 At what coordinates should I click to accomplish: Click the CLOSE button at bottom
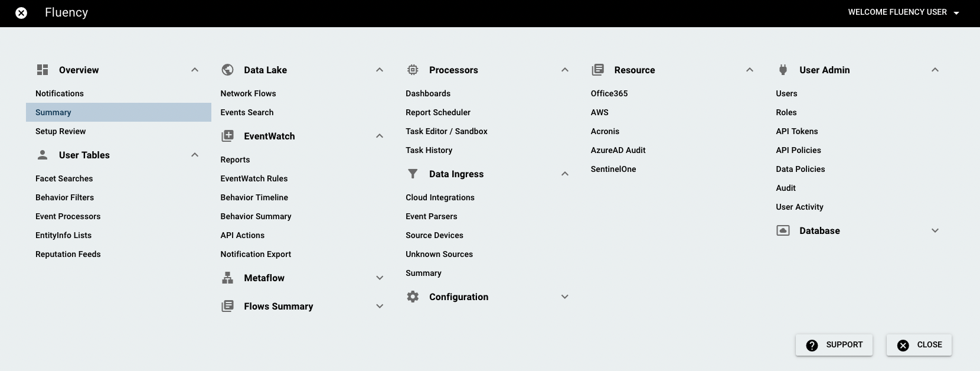(919, 345)
